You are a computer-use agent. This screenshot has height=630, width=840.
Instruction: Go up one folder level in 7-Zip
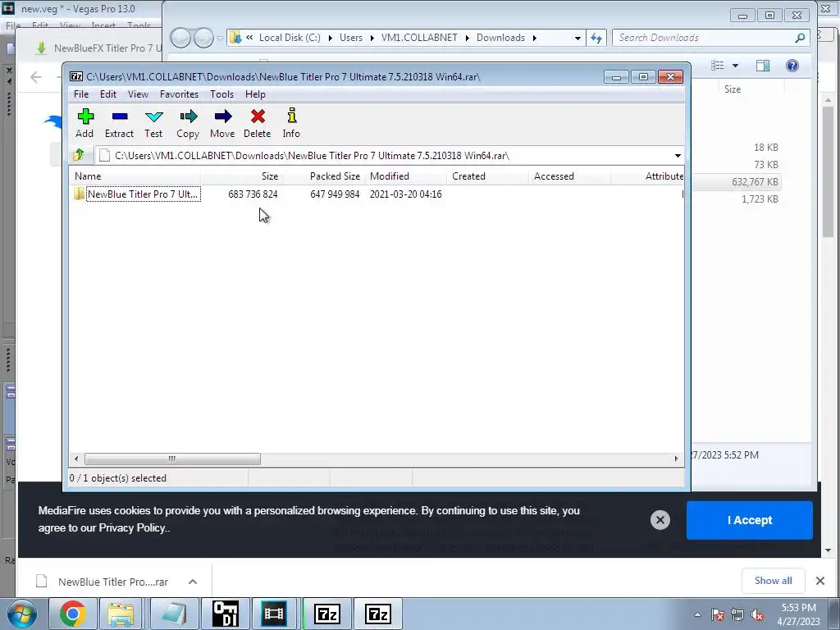(79, 155)
